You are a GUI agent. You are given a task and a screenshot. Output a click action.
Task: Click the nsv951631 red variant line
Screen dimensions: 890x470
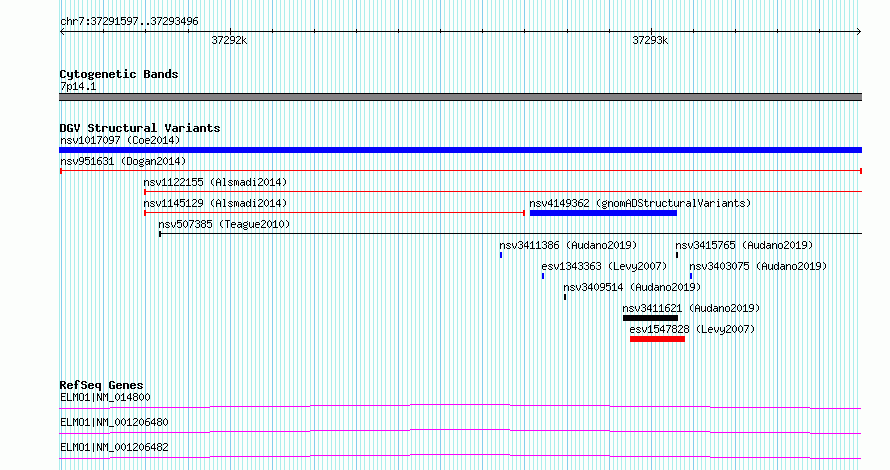coord(461,171)
